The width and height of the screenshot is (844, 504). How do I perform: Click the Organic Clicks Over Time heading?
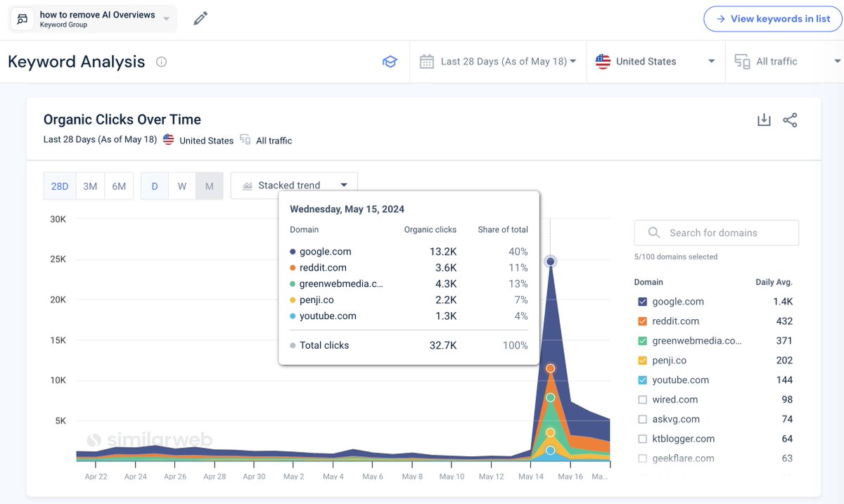tap(122, 119)
